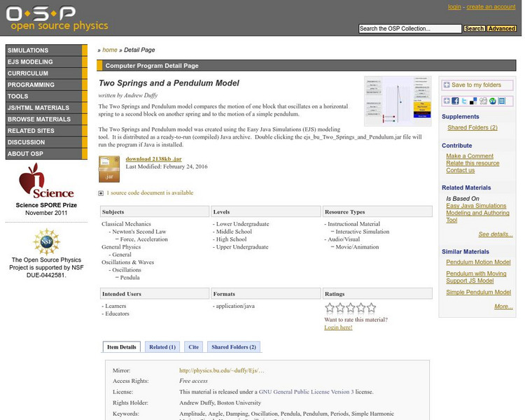Click the application/java format text
The width and height of the screenshot is (525, 420).
[x=235, y=306]
